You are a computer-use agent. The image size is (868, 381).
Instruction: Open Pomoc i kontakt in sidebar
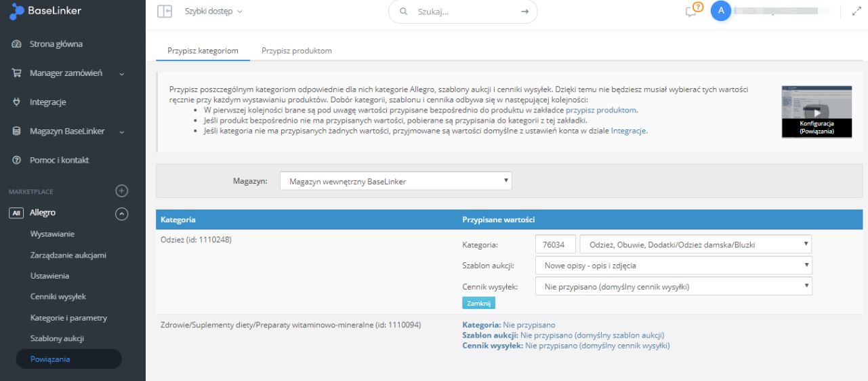pos(60,161)
